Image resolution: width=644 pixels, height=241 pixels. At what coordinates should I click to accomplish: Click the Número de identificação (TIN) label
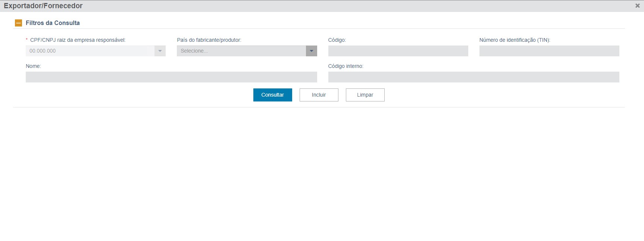[515, 40]
